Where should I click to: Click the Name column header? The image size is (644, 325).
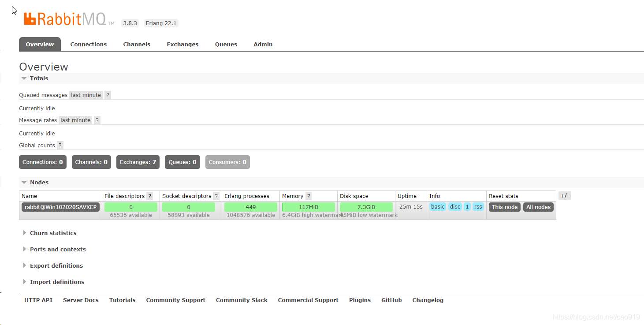click(x=29, y=196)
